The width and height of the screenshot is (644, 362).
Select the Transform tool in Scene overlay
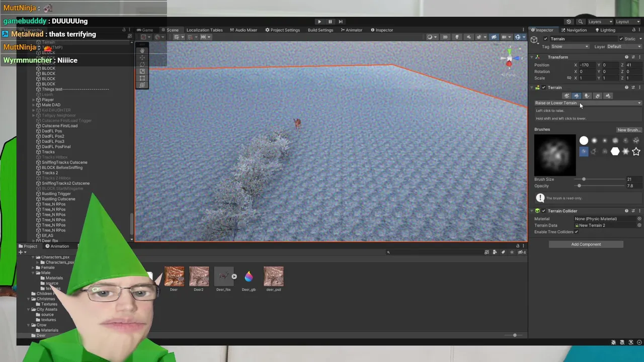click(x=142, y=85)
